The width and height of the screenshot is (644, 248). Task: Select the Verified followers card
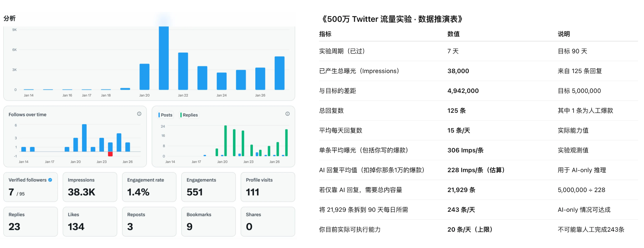click(30, 187)
